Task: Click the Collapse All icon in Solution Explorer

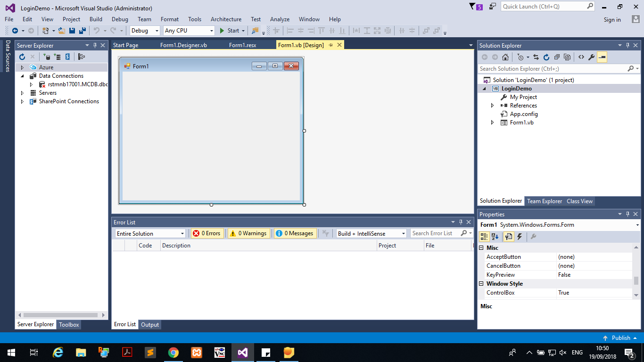Action: pos(557,57)
